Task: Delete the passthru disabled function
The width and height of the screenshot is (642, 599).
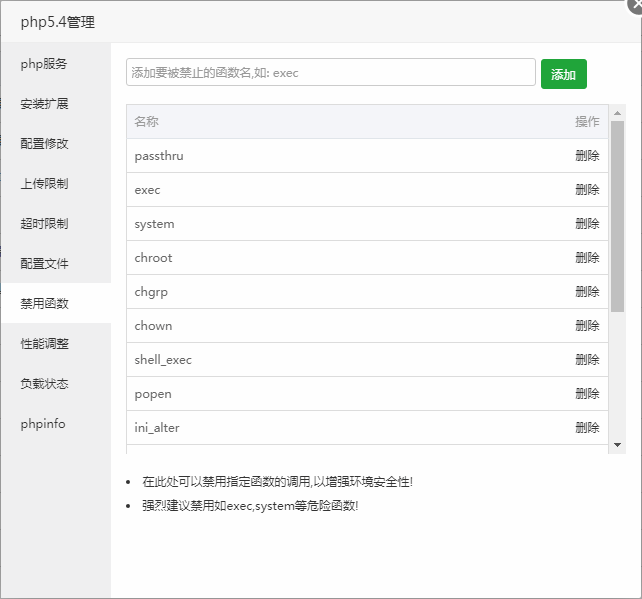Action: (587, 156)
